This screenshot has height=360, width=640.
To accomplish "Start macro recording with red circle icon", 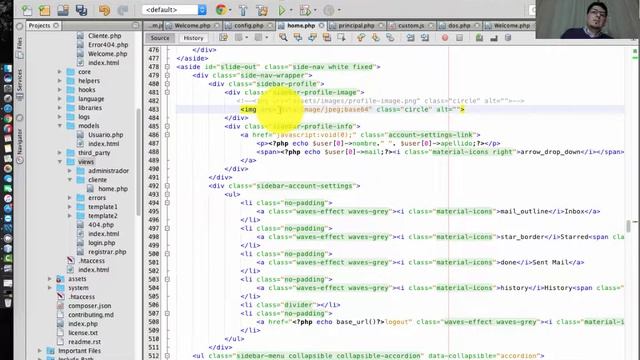I will click(x=445, y=38).
